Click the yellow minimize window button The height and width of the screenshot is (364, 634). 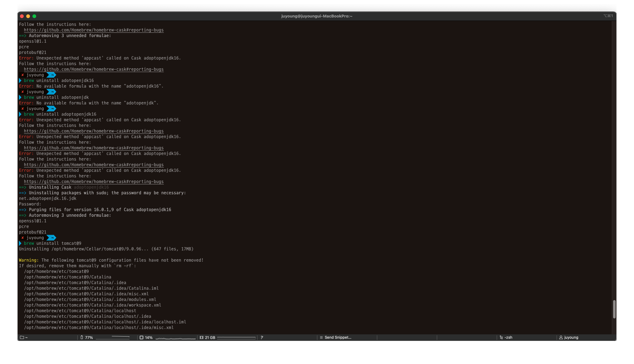28,16
